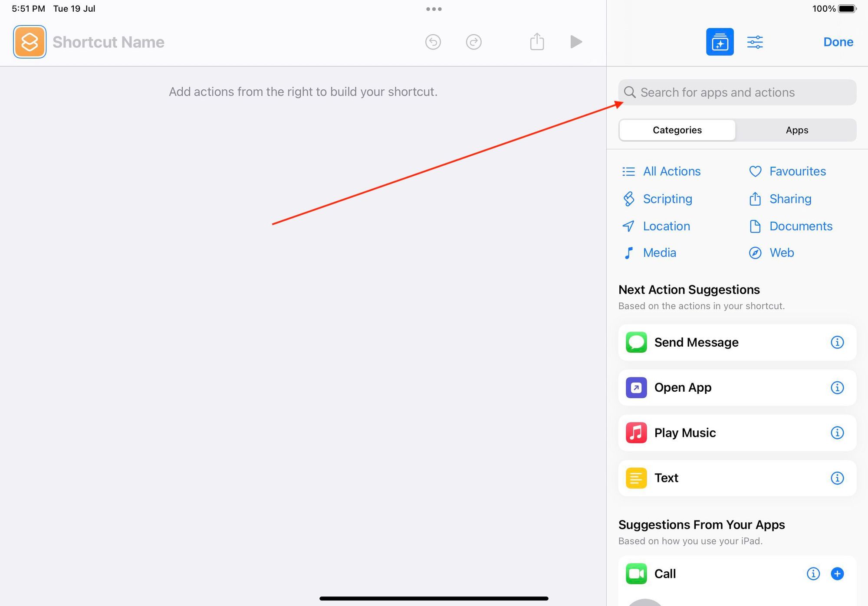Tap the Done button
Viewport: 868px width, 606px height.
838,42
